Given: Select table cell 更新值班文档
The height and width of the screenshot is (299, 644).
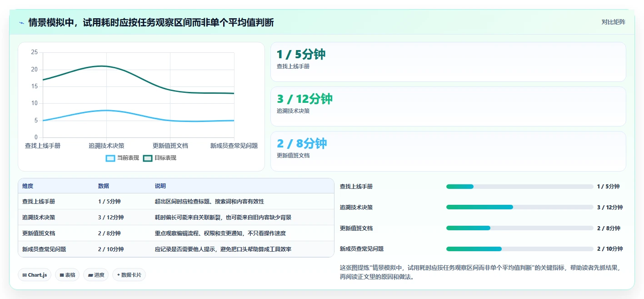Looking at the screenshot, I should [39, 233].
